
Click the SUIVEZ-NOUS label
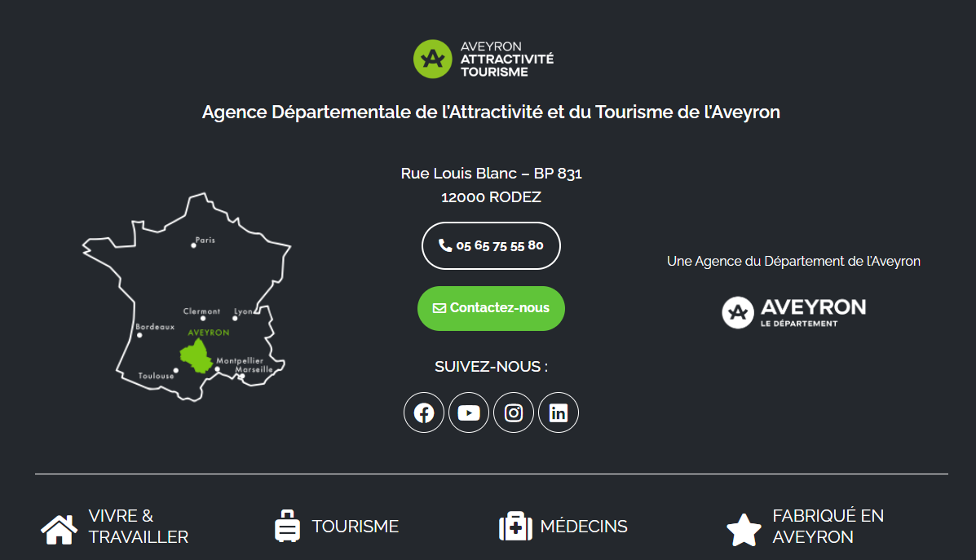point(491,367)
